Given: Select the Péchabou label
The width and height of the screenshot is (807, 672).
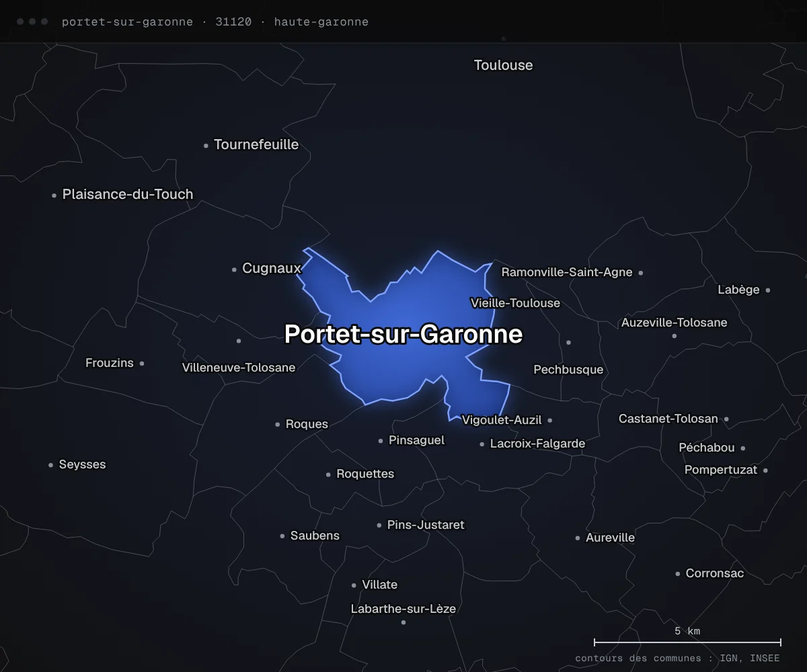Looking at the screenshot, I should point(707,448).
